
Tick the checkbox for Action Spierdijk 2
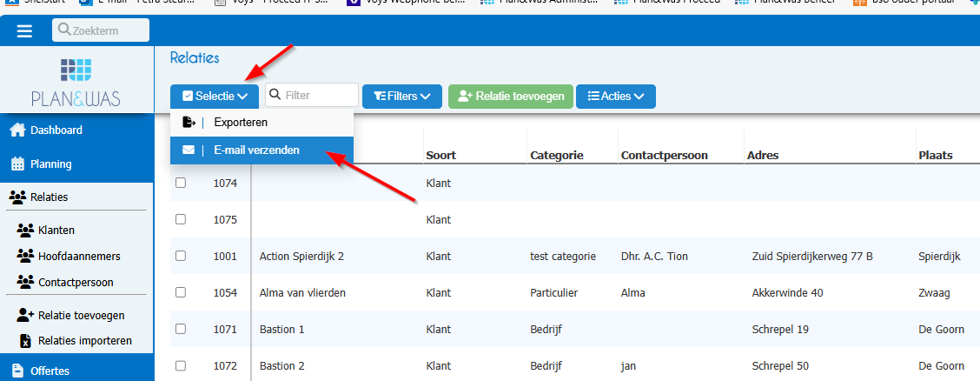(181, 256)
